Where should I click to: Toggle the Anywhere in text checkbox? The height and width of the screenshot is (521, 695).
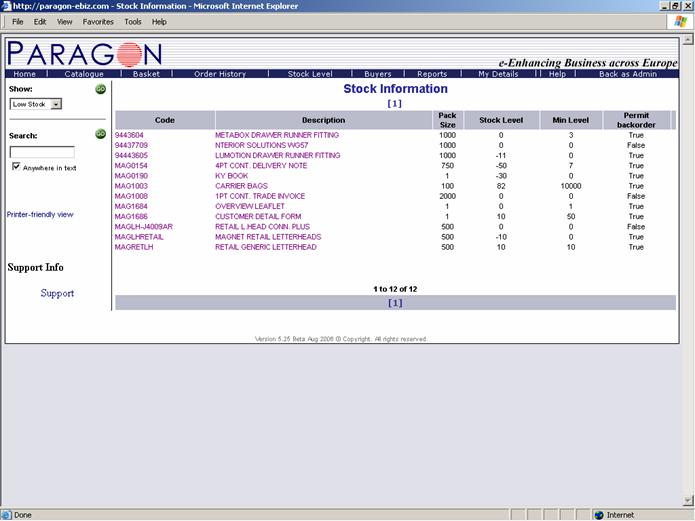(x=16, y=166)
